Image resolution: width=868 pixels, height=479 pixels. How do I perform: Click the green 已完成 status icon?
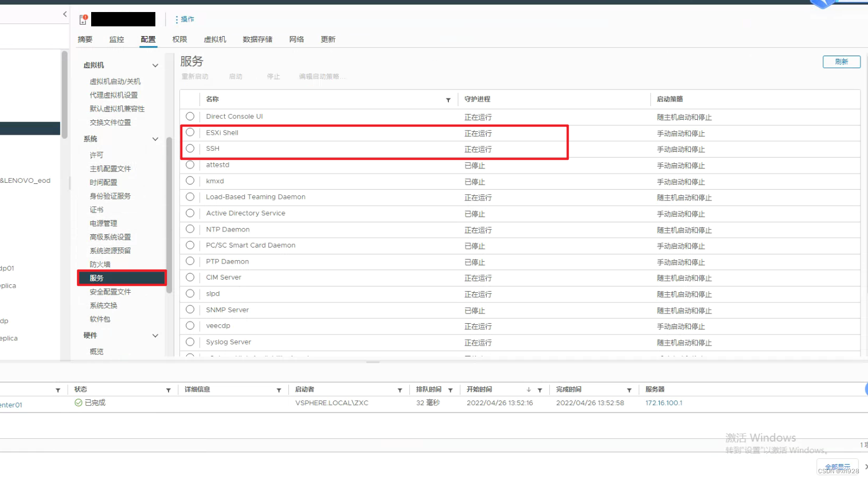(x=79, y=403)
